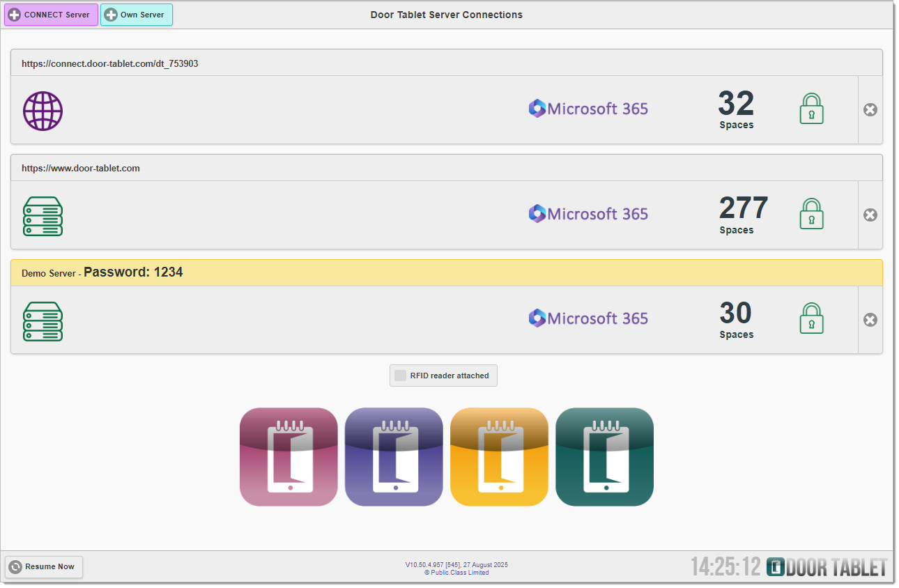Remove the Demo Server connection
This screenshot has width=899, height=588.
(870, 320)
